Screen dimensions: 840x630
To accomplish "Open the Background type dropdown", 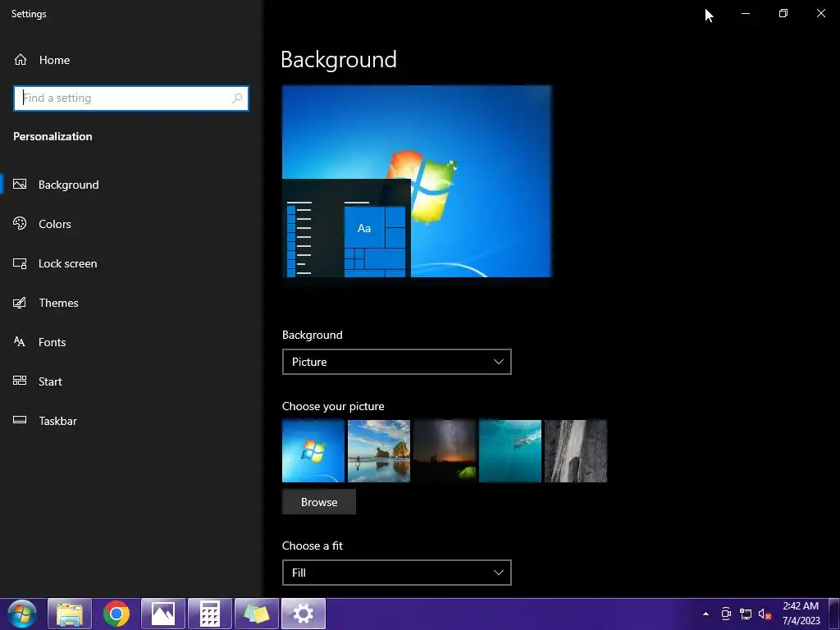I will (396, 362).
